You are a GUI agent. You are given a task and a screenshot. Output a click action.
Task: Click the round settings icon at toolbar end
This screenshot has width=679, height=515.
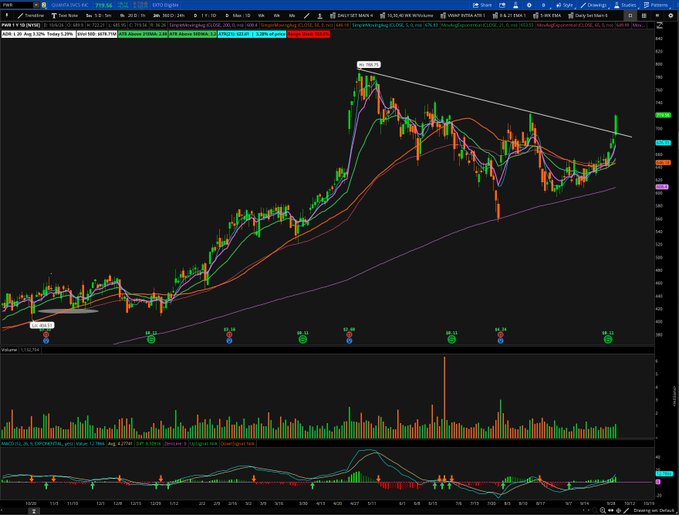point(671,16)
